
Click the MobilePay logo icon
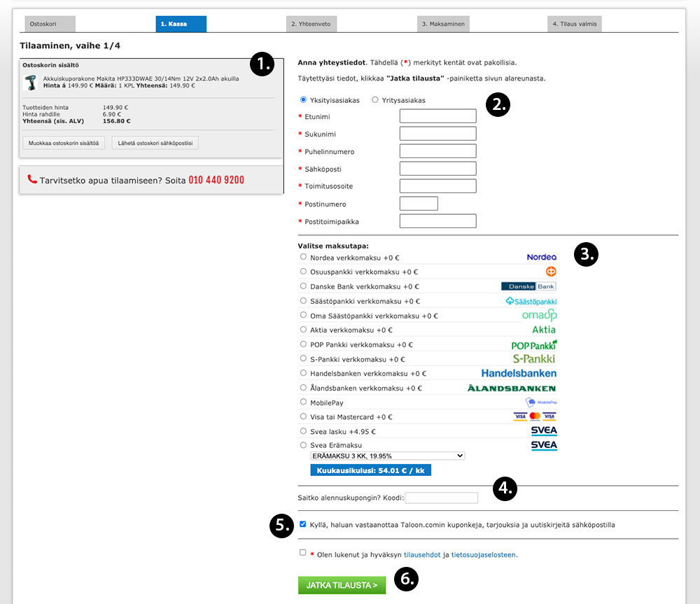[540, 402]
